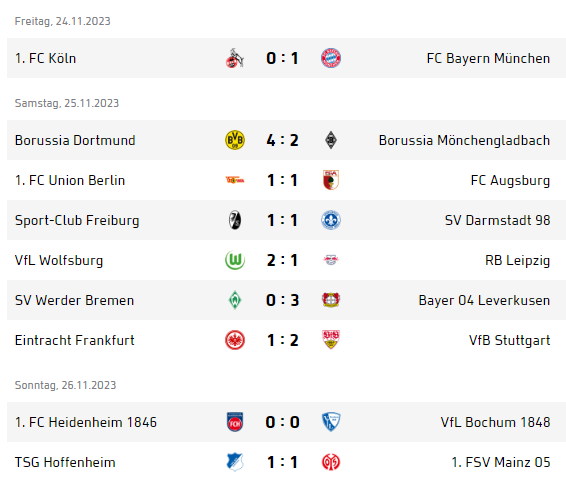
Task: Click the Borussia Mönchengladbach diamond crest
Action: pos(331,140)
